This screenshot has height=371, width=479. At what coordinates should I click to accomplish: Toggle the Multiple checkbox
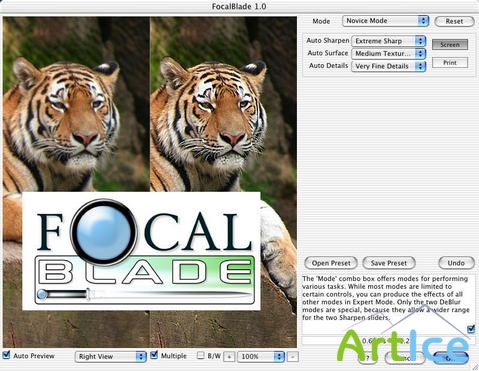pos(154,355)
